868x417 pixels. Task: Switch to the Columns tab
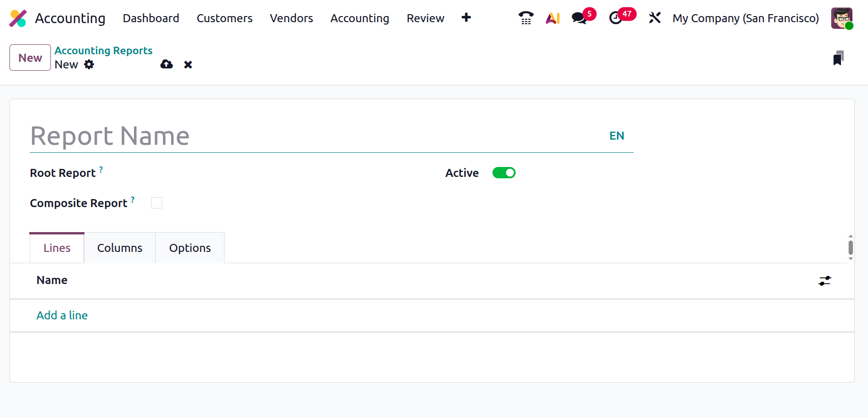pos(120,248)
